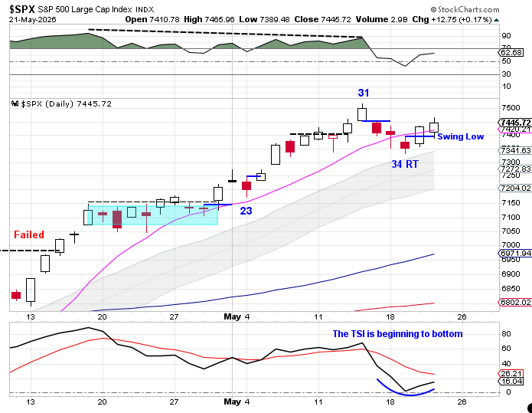Screen dimensions: 532x413
Task: Click the 26.21 TSI signal value tag
Action: point(511,374)
